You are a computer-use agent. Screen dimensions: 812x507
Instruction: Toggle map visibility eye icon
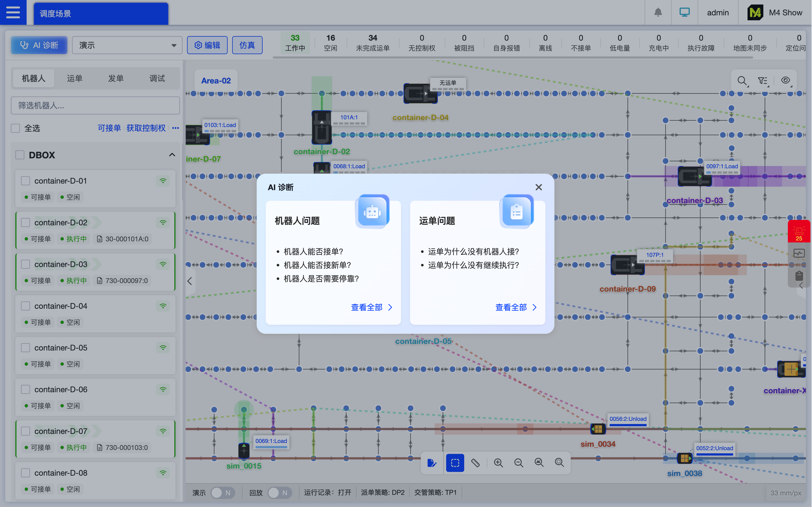785,81
